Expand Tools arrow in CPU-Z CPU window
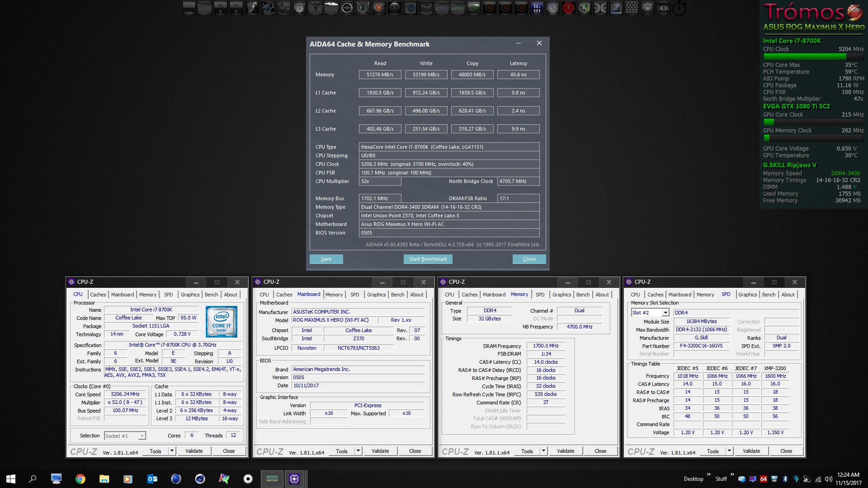This screenshot has width=868, height=488. coord(172,451)
